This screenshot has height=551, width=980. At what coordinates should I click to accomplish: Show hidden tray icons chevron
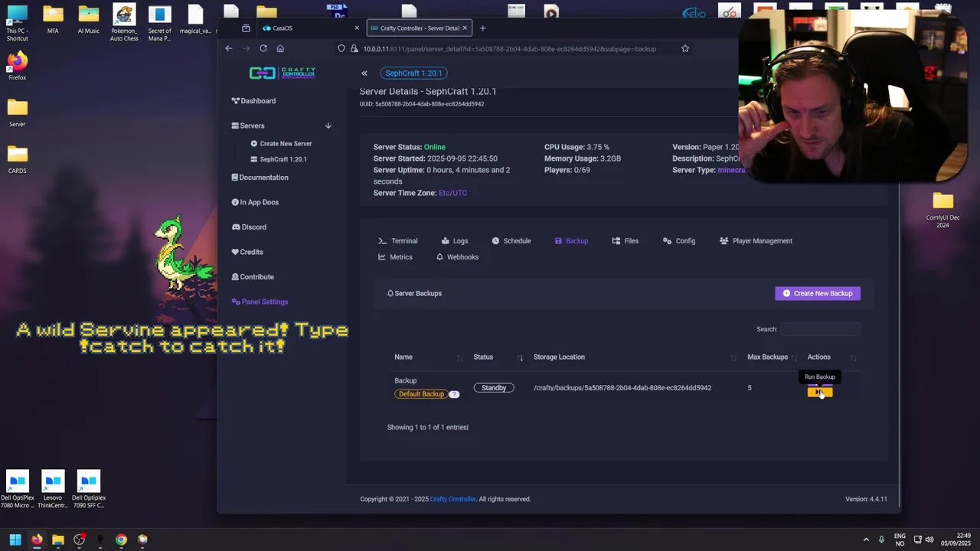866,540
